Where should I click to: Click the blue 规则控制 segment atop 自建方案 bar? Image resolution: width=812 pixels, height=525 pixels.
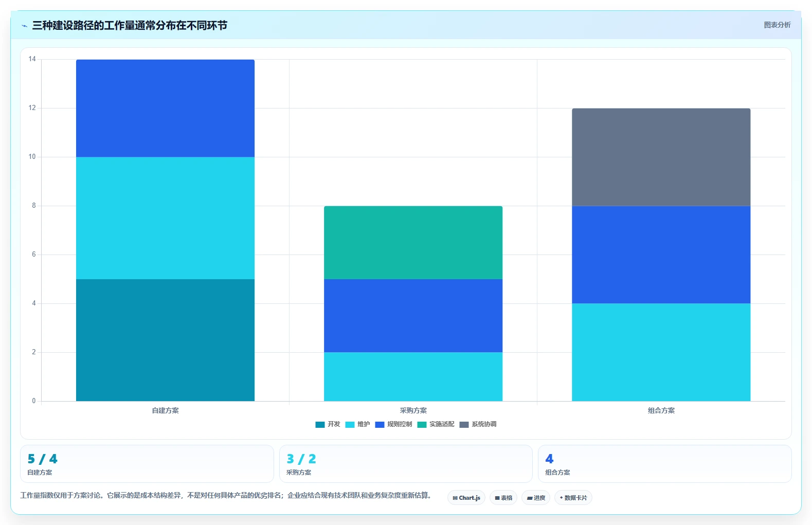[165, 108]
